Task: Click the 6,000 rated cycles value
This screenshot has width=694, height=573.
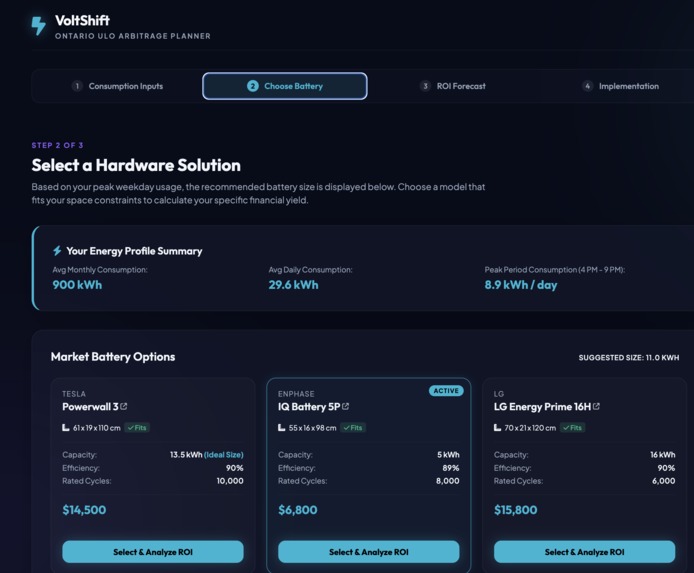Action: click(663, 481)
